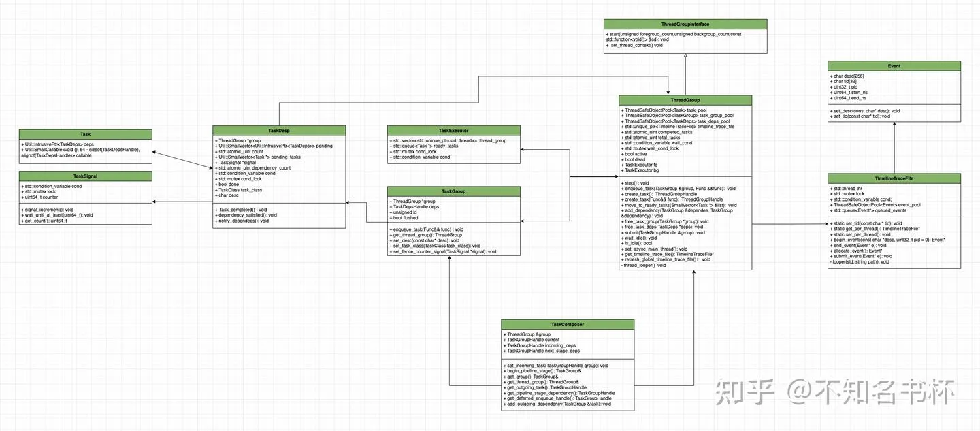The width and height of the screenshot is (980, 431).
Task: Click the TimelineTraceFile class title
Action: click(x=894, y=178)
